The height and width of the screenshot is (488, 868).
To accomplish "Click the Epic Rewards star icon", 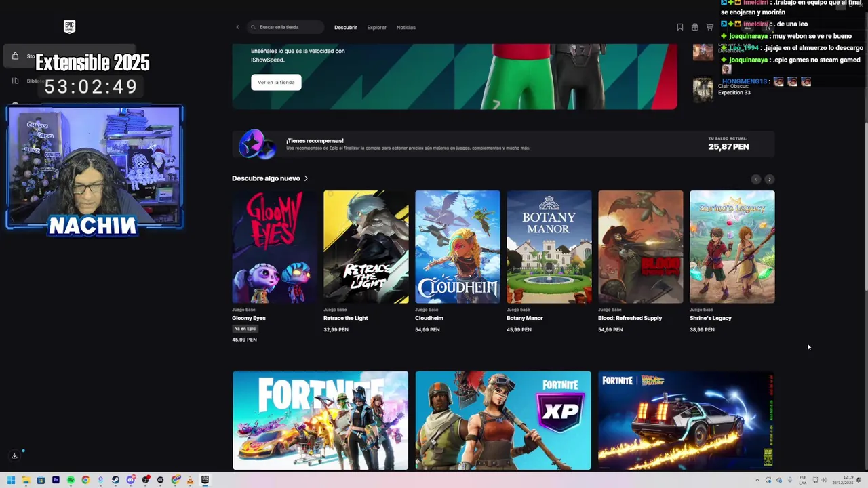I will 256,144.
